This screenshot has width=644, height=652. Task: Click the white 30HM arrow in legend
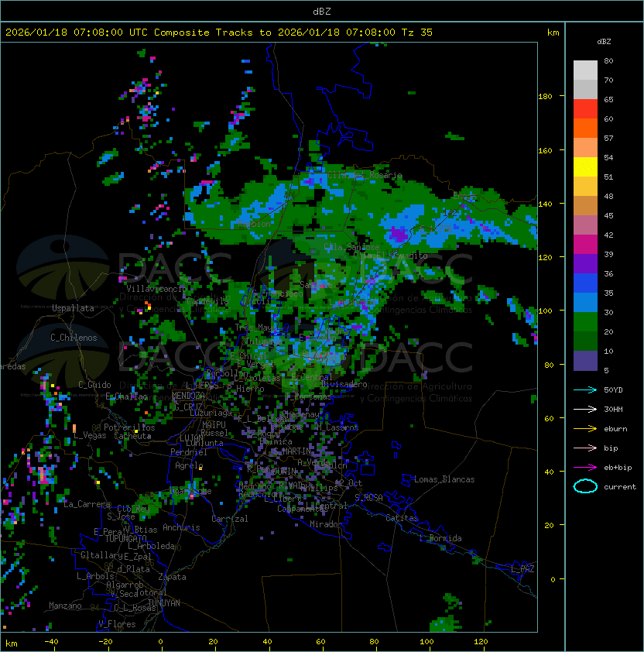click(x=585, y=409)
